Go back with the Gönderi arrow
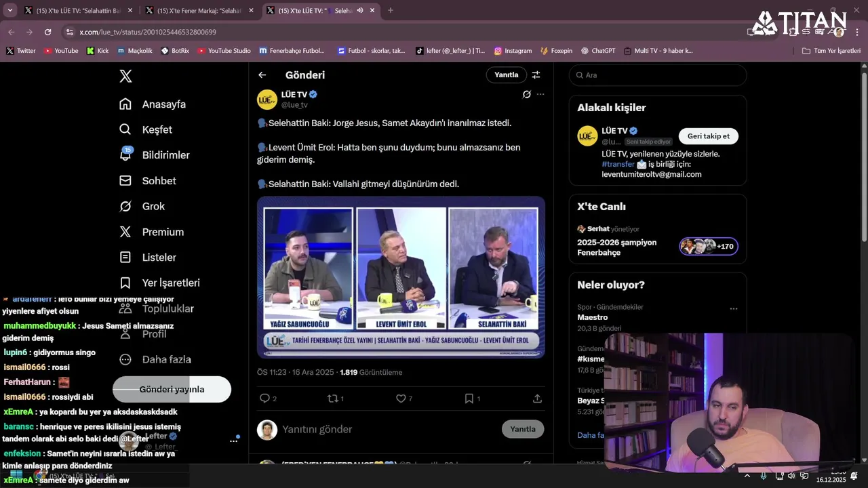This screenshot has height=488, width=868. (262, 75)
